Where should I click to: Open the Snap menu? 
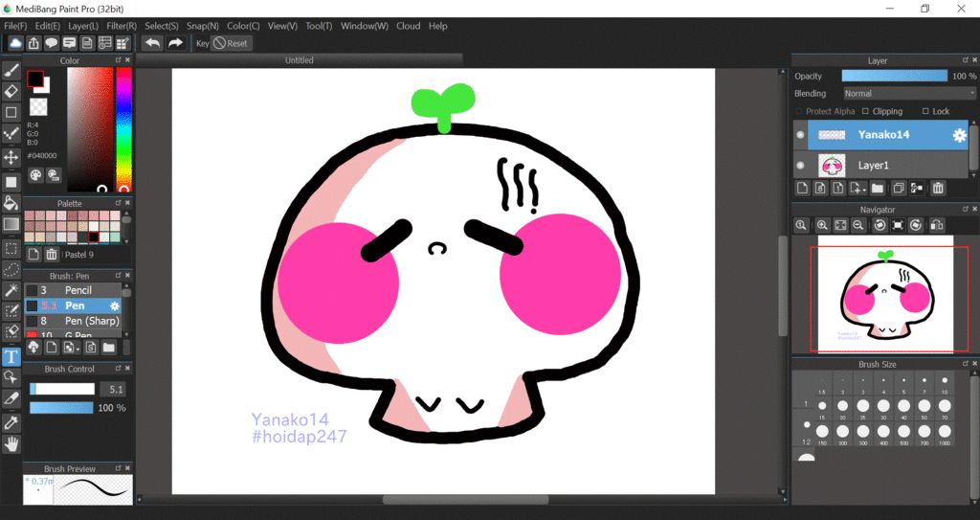203,26
